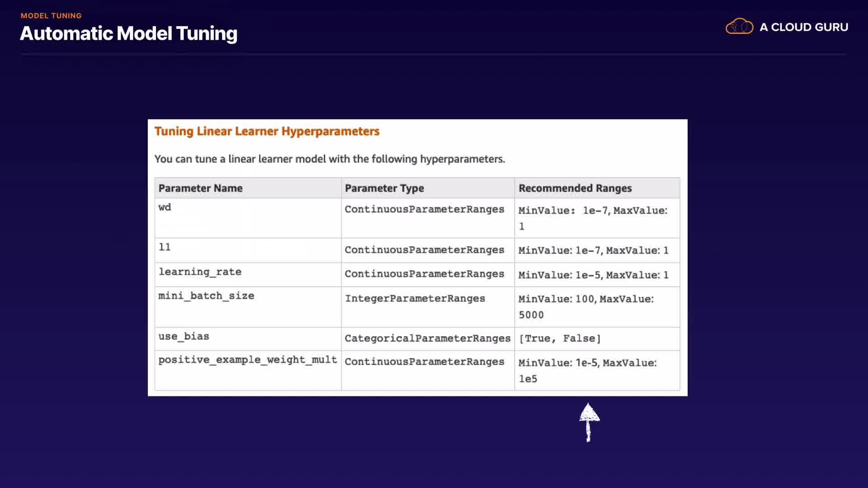Click the Automatic Model Tuning slide title
Screen dimensions: 868x488
[x=128, y=33]
